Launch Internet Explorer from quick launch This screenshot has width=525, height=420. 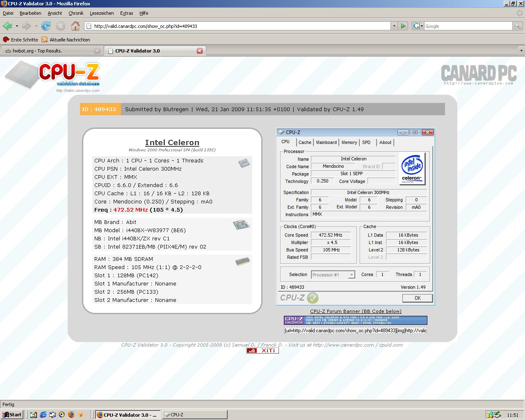[x=43, y=415]
